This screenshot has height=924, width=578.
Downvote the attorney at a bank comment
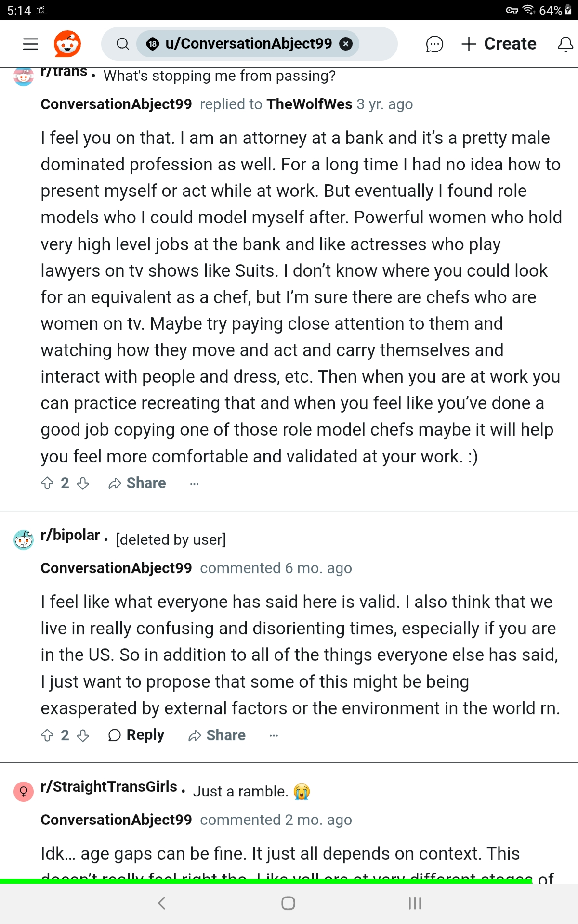(83, 483)
